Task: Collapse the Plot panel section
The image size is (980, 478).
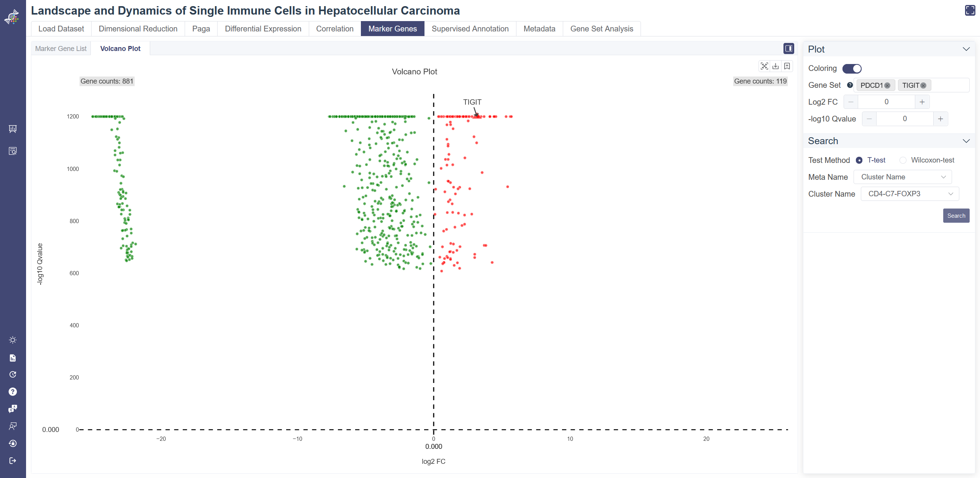Action: point(966,49)
